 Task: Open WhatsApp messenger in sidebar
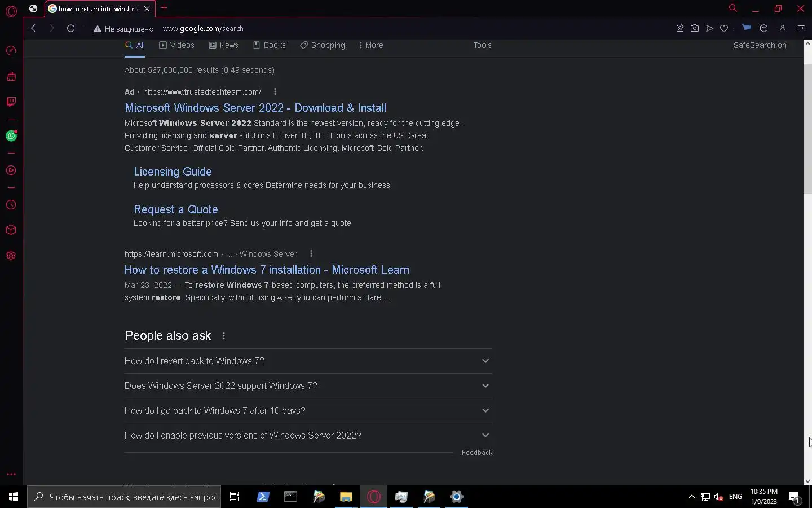[x=11, y=135]
